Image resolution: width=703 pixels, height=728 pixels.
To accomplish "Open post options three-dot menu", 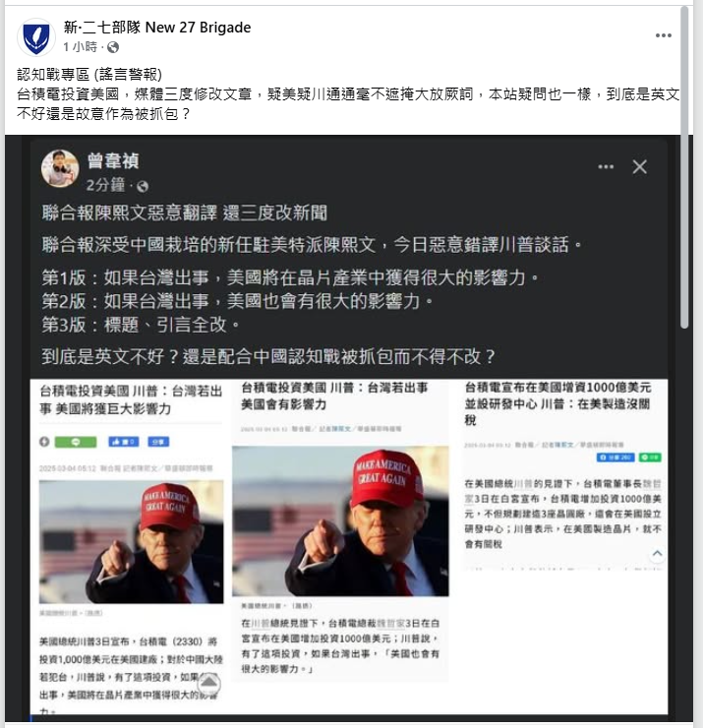I will 663,35.
